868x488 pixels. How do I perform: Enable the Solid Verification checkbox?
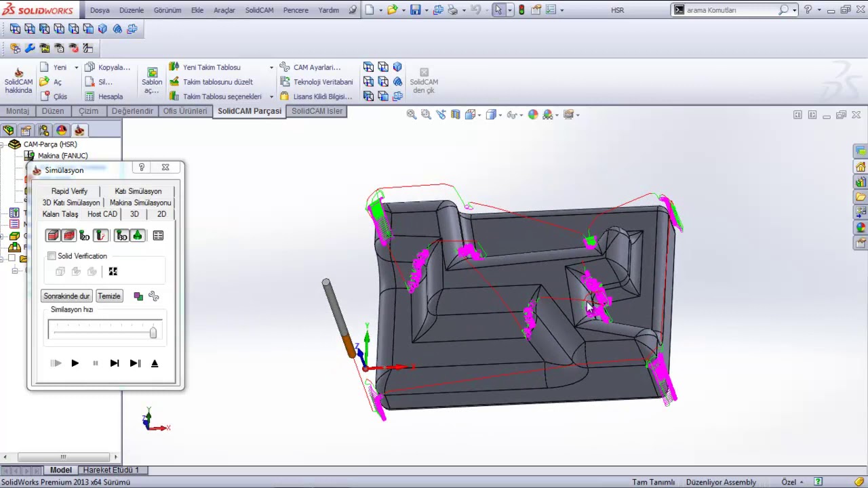[x=52, y=256]
